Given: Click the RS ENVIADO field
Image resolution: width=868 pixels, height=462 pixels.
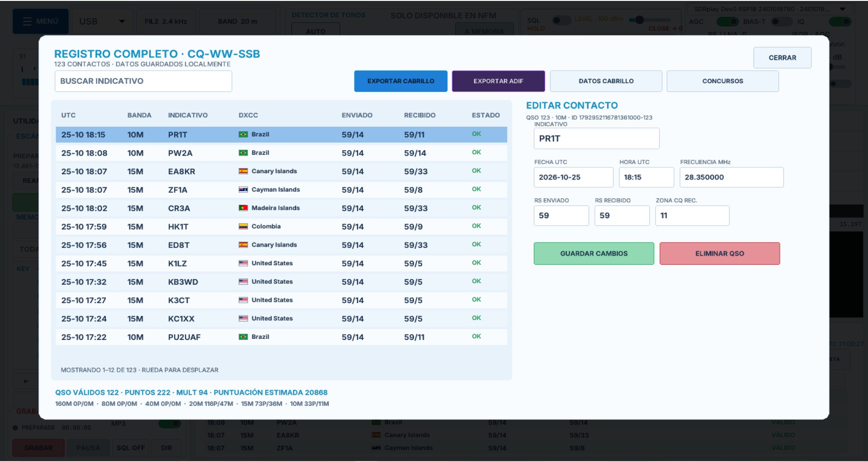Looking at the screenshot, I should click(561, 215).
